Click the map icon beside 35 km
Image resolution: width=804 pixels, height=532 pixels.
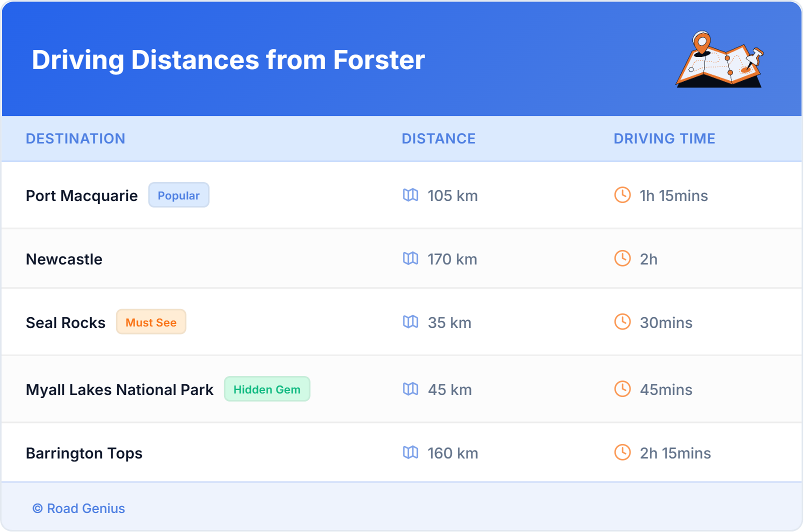click(410, 322)
